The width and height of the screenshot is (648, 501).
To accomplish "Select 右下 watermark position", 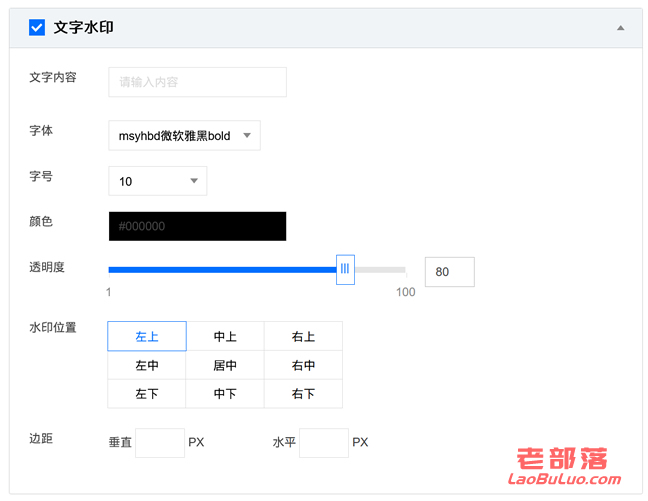I will click(303, 394).
